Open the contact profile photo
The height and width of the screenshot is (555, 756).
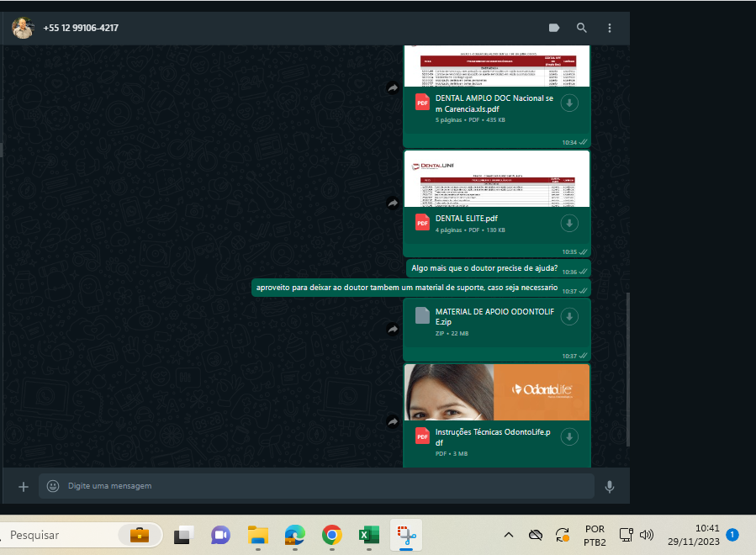coord(23,28)
